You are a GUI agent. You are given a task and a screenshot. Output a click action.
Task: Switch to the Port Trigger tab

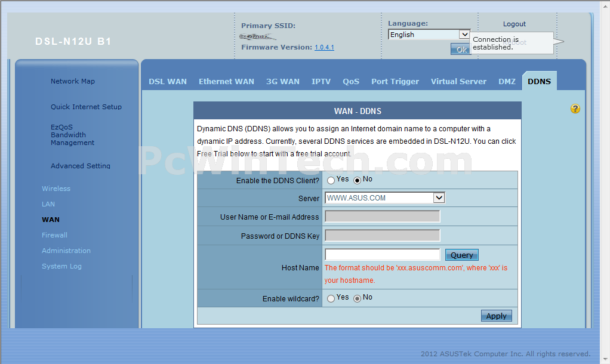tap(395, 82)
